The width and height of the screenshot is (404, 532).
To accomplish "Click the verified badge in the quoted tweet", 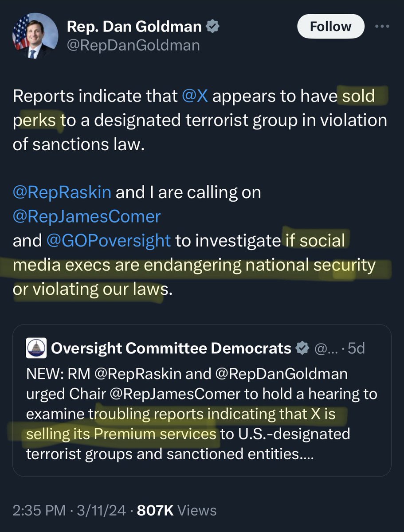I will [302, 348].
